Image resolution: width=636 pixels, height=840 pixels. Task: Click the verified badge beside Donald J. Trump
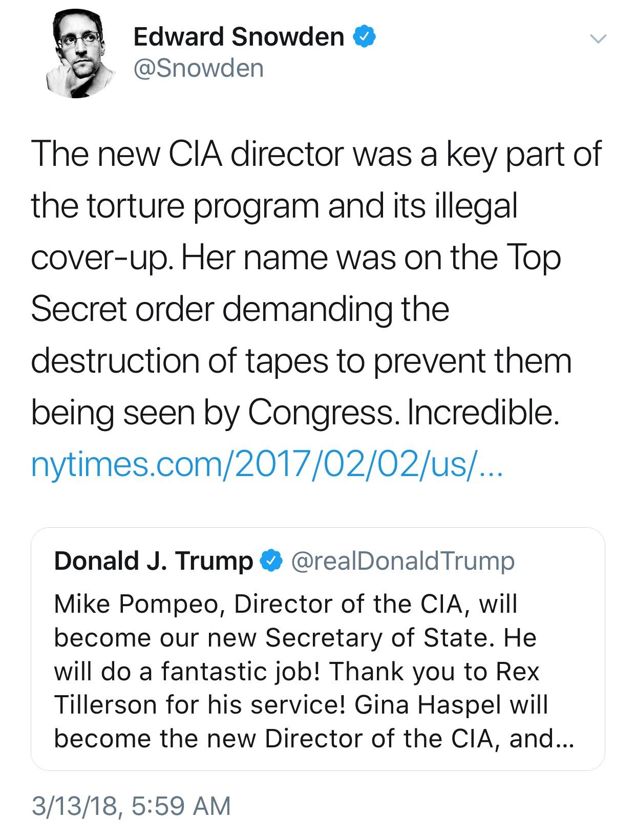pos(271,562)
